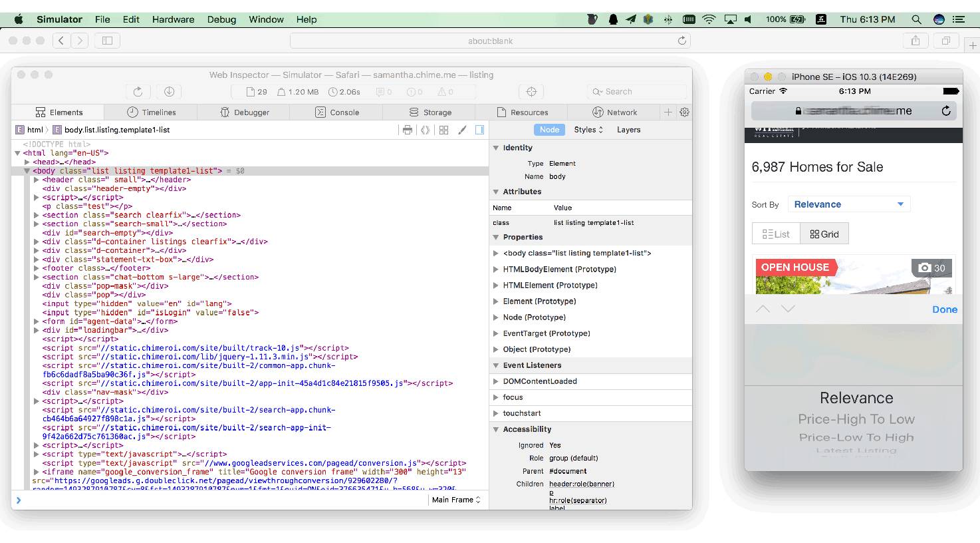Collapse the Identity section

[x=496, y=148]
